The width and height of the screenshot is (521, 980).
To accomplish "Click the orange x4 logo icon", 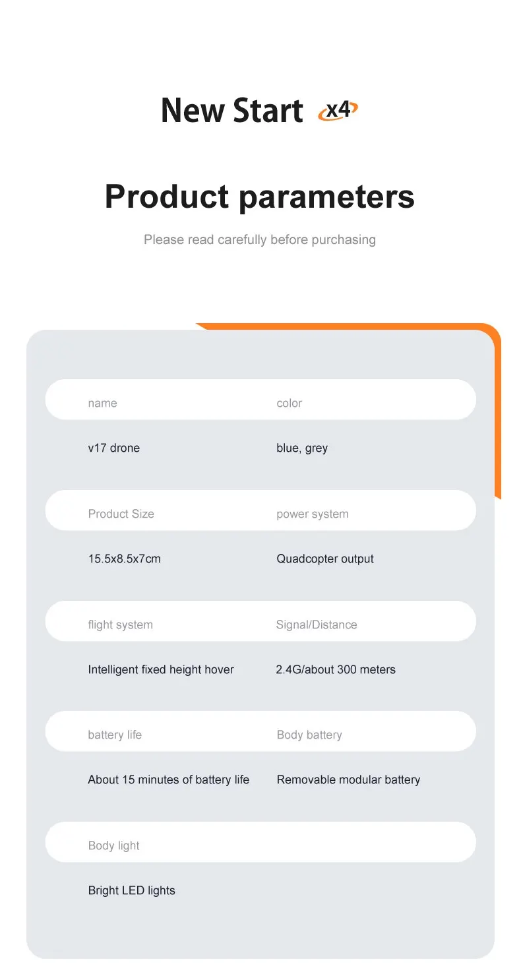I will coord(338,110).
